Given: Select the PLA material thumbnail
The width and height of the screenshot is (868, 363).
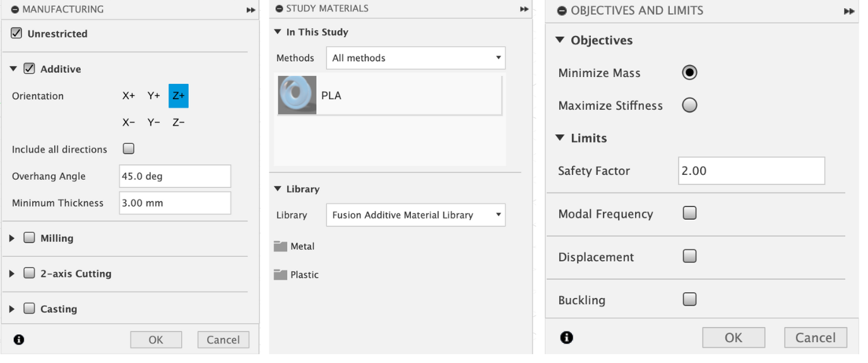Looking at the screenshot, I should (297, 95).
